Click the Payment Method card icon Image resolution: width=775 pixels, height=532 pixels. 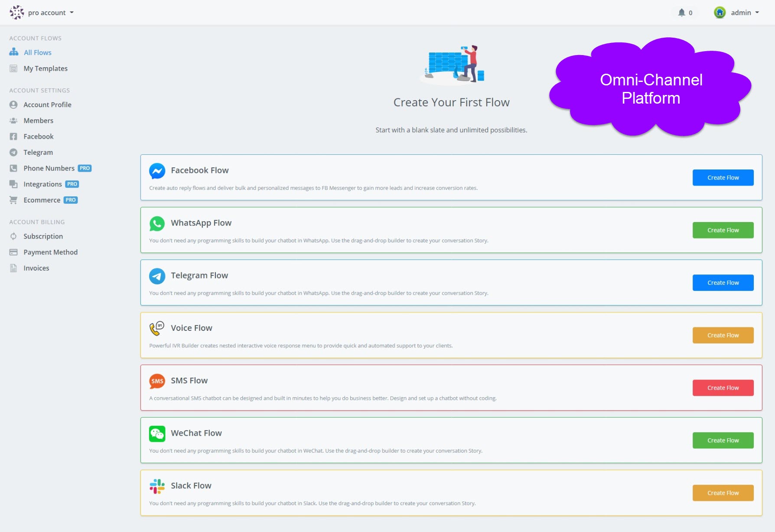(13, 252)
